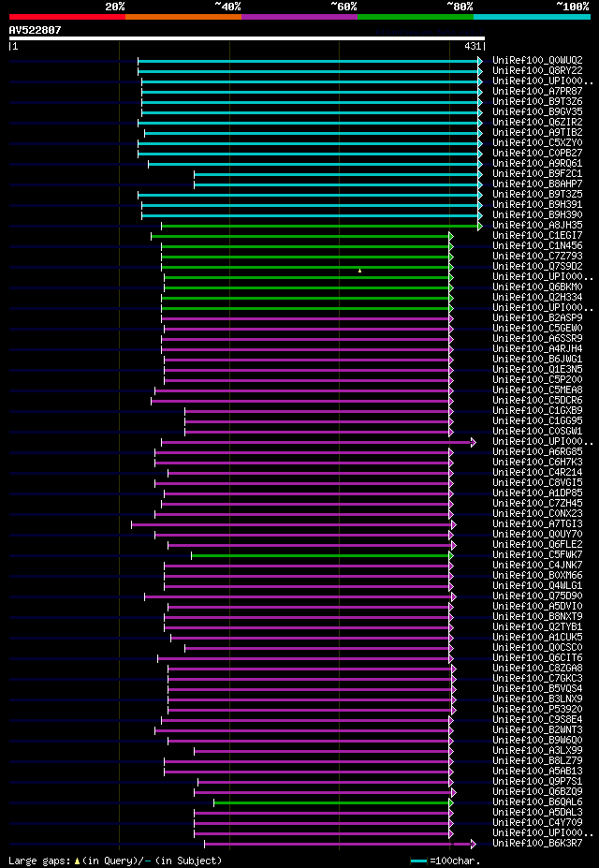Open hit UniRef100_A6SSR9 label
Screen dimensions: 599x868
click(537, 339)
